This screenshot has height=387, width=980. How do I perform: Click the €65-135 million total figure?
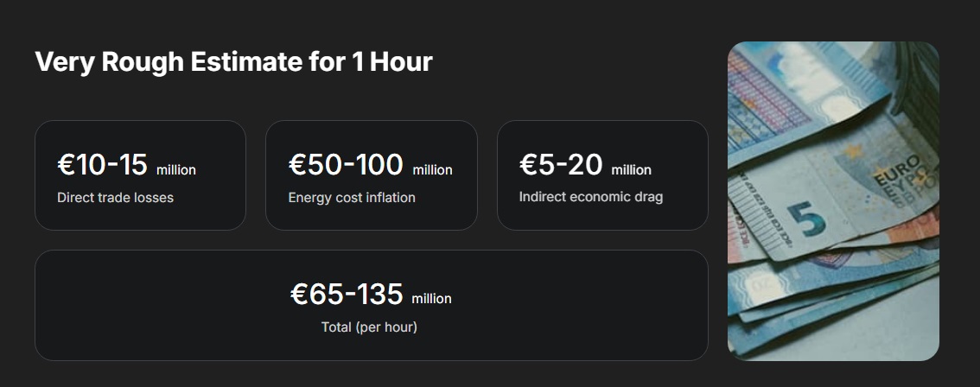[x=372, y=295]
